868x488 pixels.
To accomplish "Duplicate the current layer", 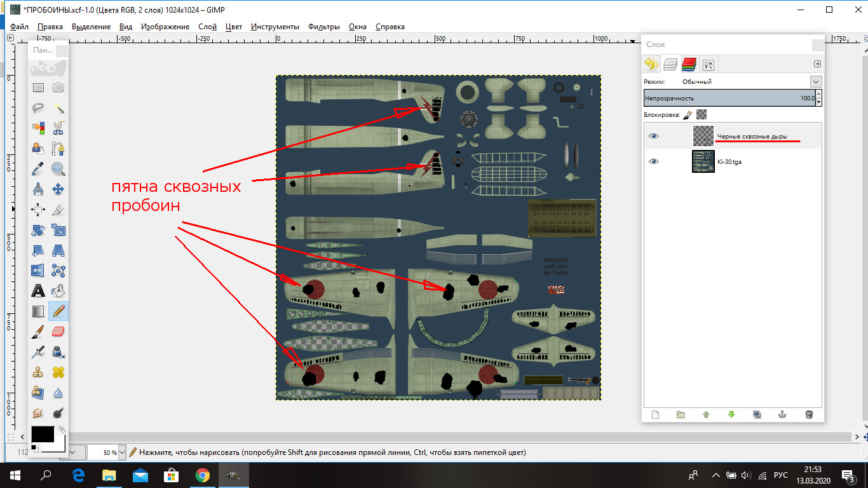I will (757, 414).
